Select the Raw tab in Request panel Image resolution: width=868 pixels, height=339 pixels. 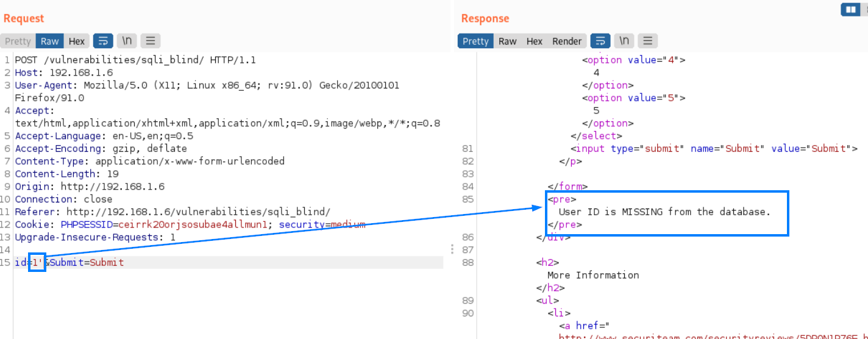50,41
